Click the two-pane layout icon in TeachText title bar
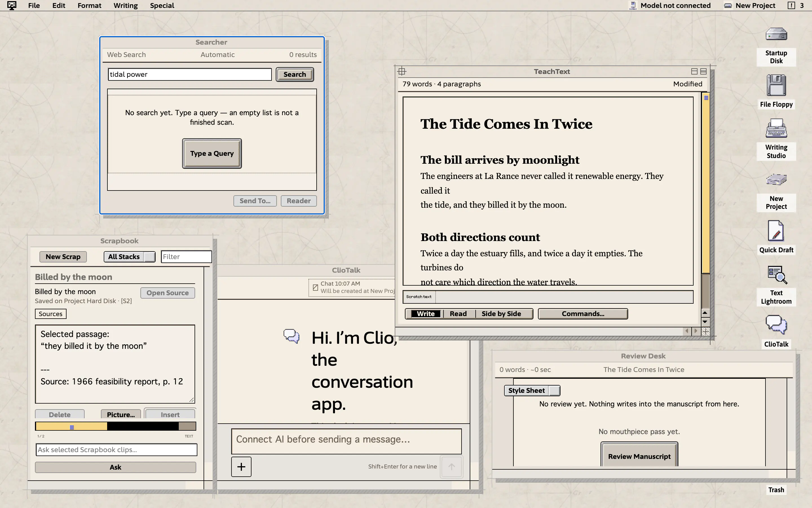The width and height of the screenshot is (812, 508). (x=694, y=71)
